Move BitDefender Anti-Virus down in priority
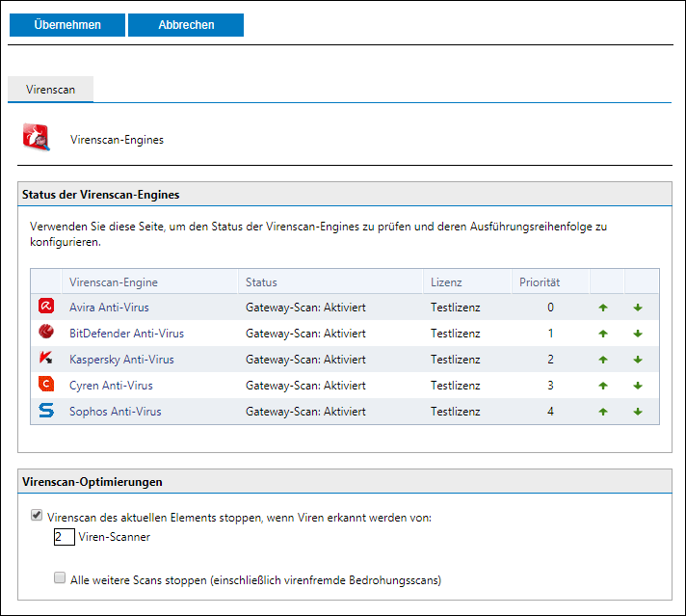This screenshot has height=616, width=686. [x=638, y=334]
